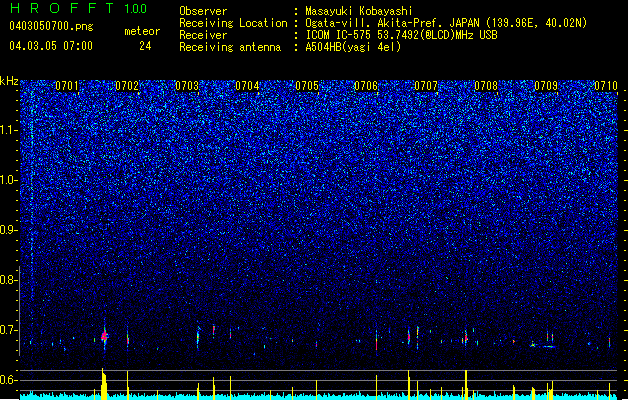Click observer name Masayuki Kobayashi
This screenshot has height=400, width=629.
[359, 11]
